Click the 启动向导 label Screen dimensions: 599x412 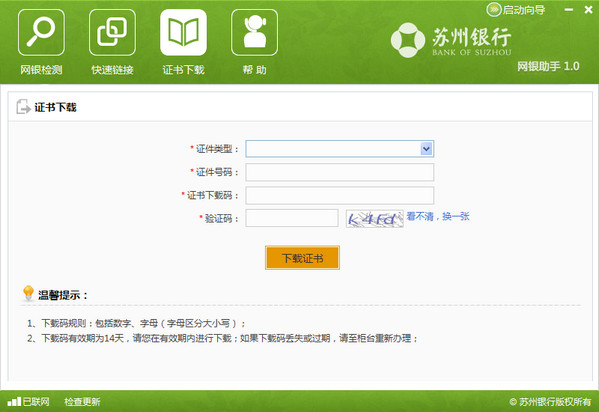[x=524, y=10]
